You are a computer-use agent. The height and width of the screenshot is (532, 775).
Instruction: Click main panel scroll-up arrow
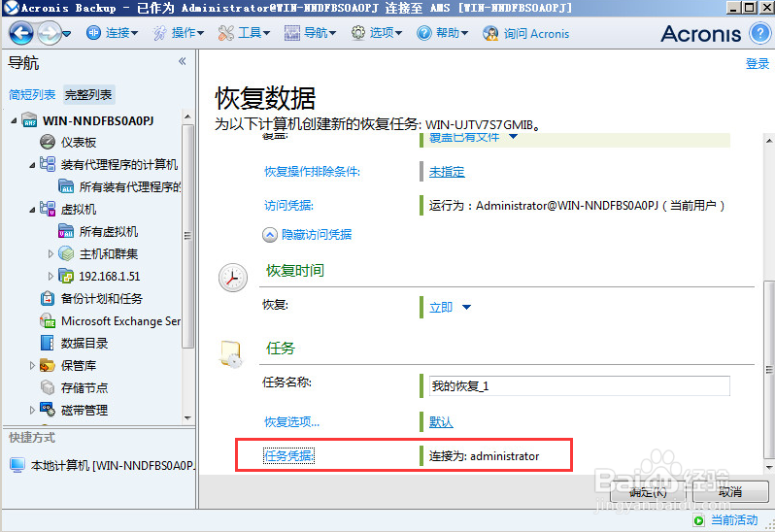point(769,141)
